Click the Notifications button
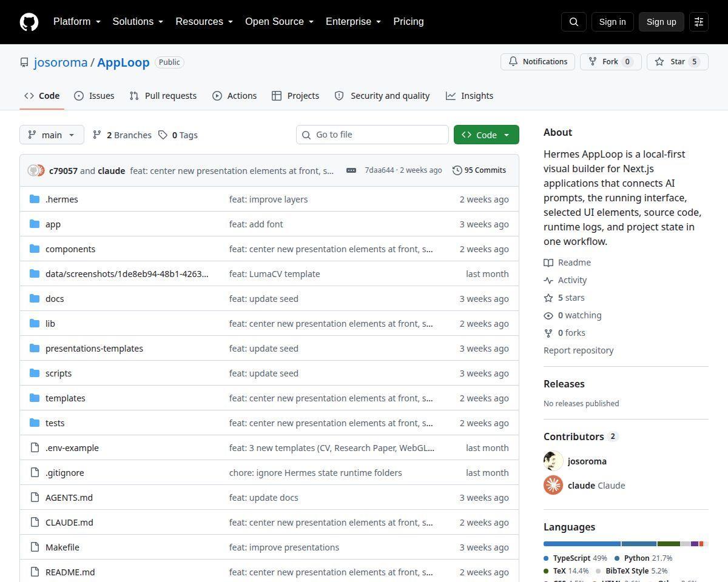The image size is (728, 582). click(538, 62)
